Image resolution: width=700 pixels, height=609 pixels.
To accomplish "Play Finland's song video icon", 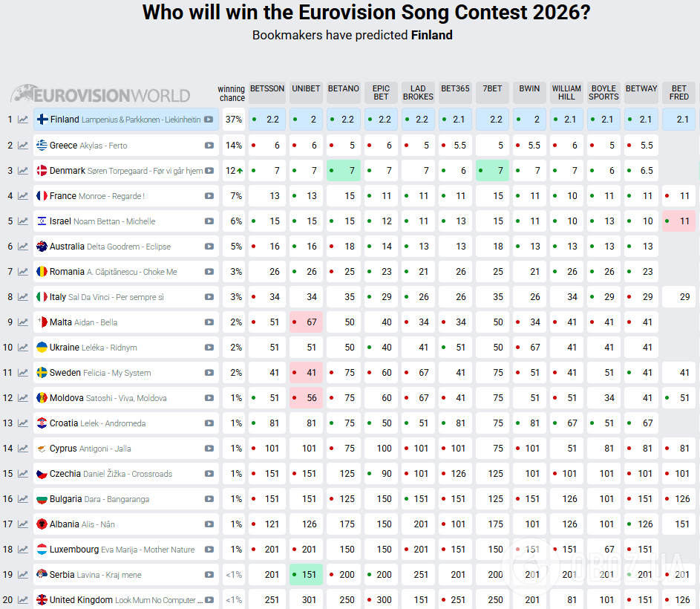I will click(209, 120).
